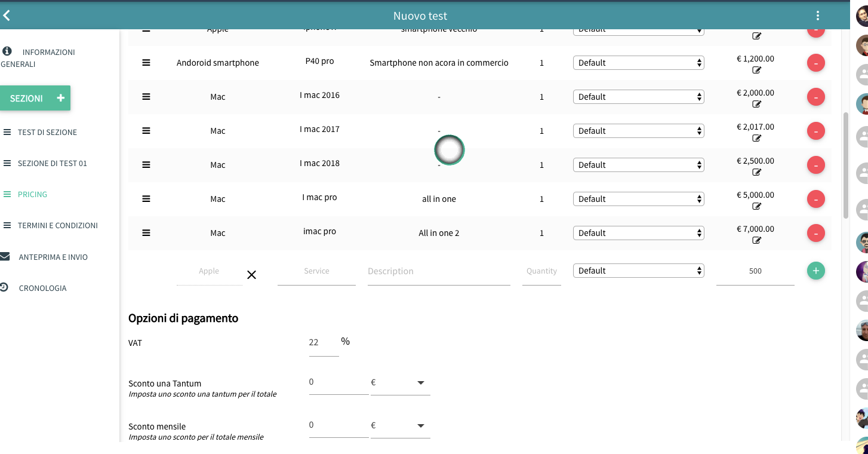Click the Description input field

point(438,271)
